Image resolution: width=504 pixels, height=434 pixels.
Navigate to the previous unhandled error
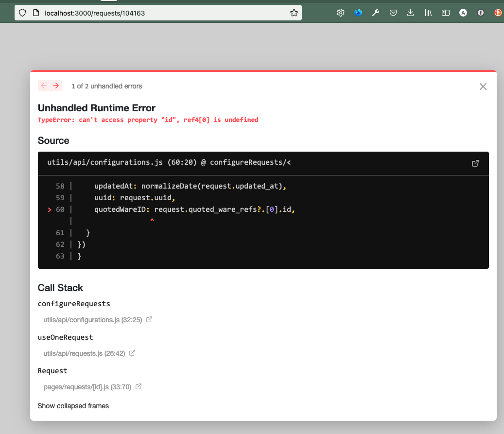tap(43, 85)
